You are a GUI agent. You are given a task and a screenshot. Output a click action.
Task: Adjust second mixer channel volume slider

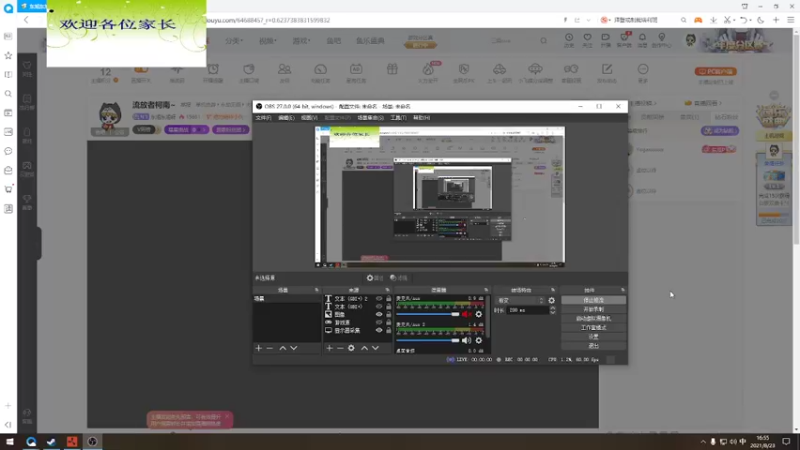428,340
